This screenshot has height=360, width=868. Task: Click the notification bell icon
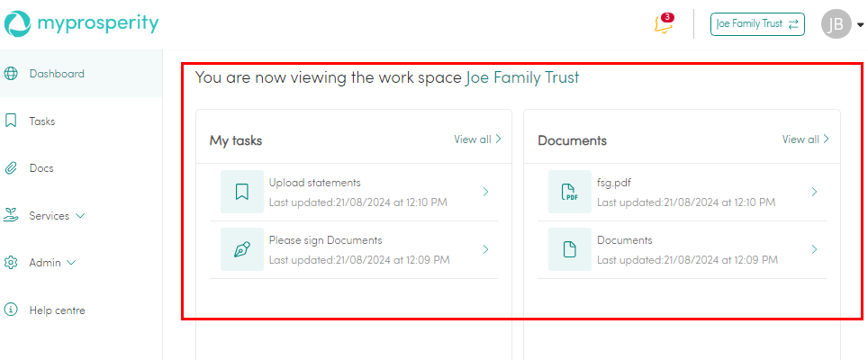(663, 25)
